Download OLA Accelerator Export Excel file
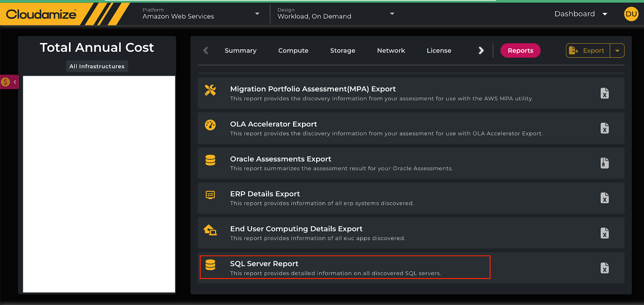The height and width of the screenshot is (305, 644). point(604,128)
